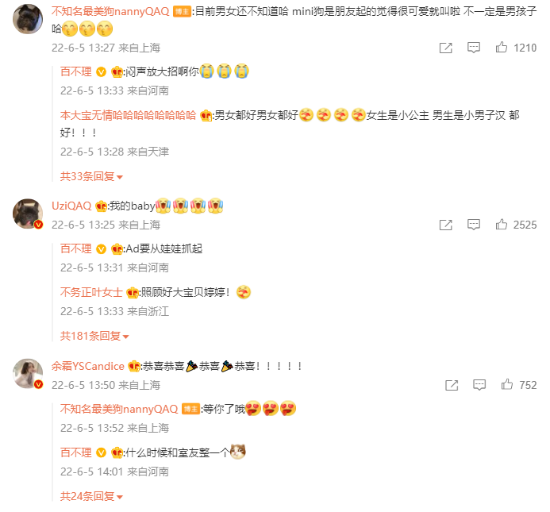The image size is (550, 512).
Task: Share the first nannyQAQ comment
Action: coord(445,48)
